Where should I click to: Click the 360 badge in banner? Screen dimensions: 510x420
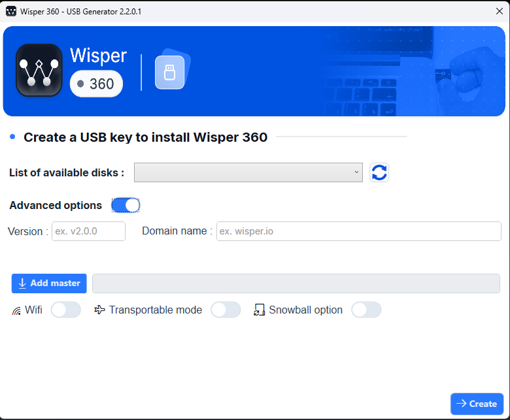point(96,84)
